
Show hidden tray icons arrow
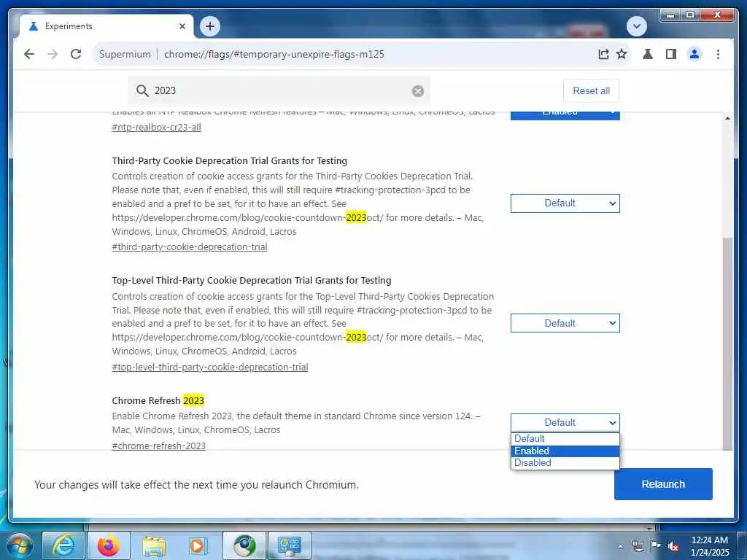620,546
